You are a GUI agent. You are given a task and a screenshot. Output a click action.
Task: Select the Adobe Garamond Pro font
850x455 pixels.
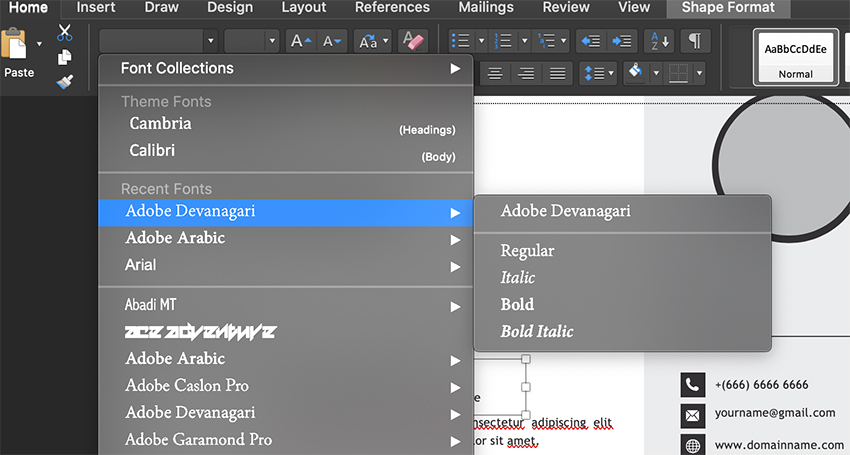pos(286,440)
